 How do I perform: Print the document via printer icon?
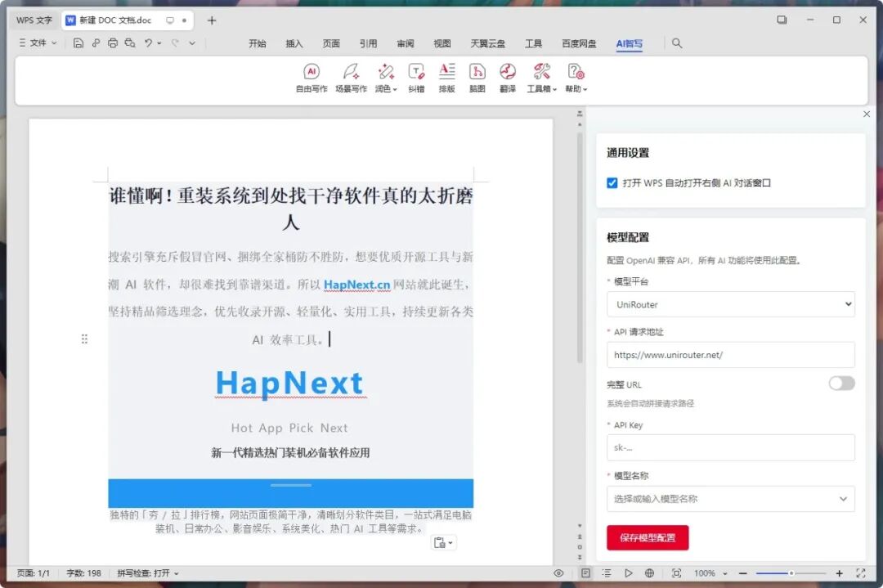point(113,43)
